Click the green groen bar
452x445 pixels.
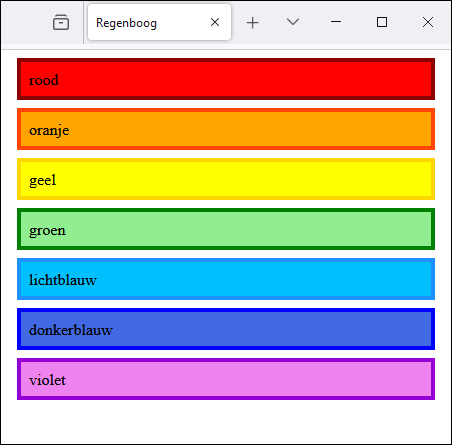click(x=226, y=229)
